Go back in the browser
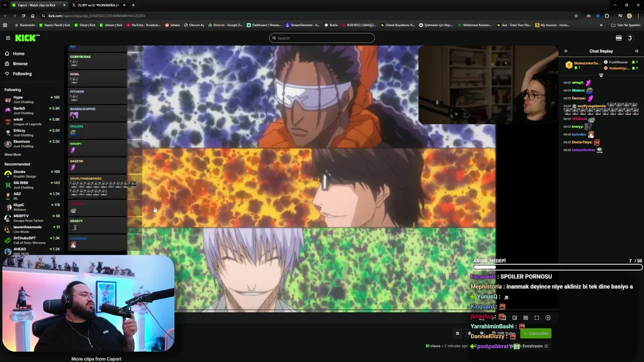The width and height of the screenshot is (644, 362). (5, 16)
